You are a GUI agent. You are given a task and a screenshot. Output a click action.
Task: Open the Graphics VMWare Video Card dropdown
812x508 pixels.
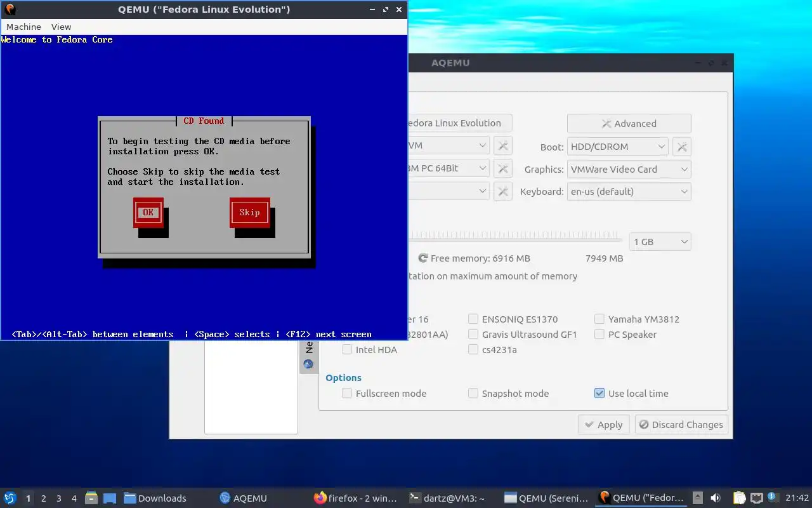point(629,170)
